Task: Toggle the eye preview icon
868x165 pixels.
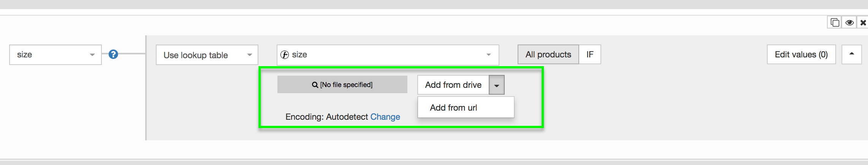Action: [x=849, y=23]
